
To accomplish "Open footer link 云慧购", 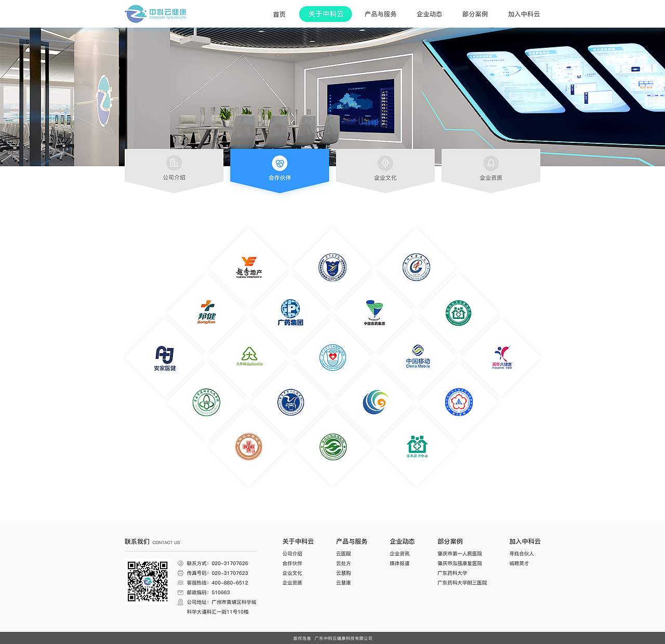I will click(343, 573).
